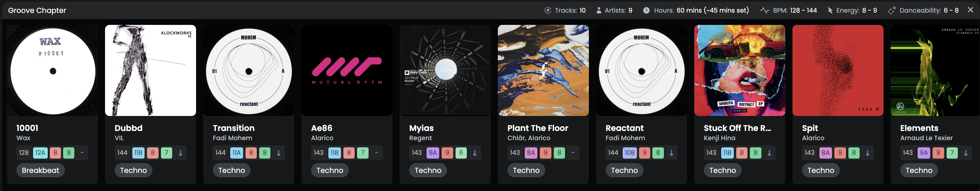Open the Elements track title
980x191 pixels.
(x=919, y=128)
